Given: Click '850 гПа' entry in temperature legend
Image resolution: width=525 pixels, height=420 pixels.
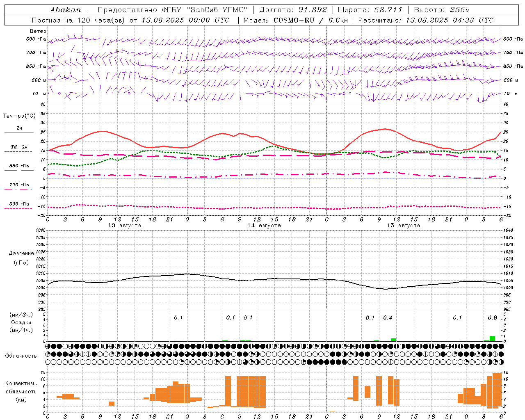Looking at the screenshot, I should pos(19,166).
